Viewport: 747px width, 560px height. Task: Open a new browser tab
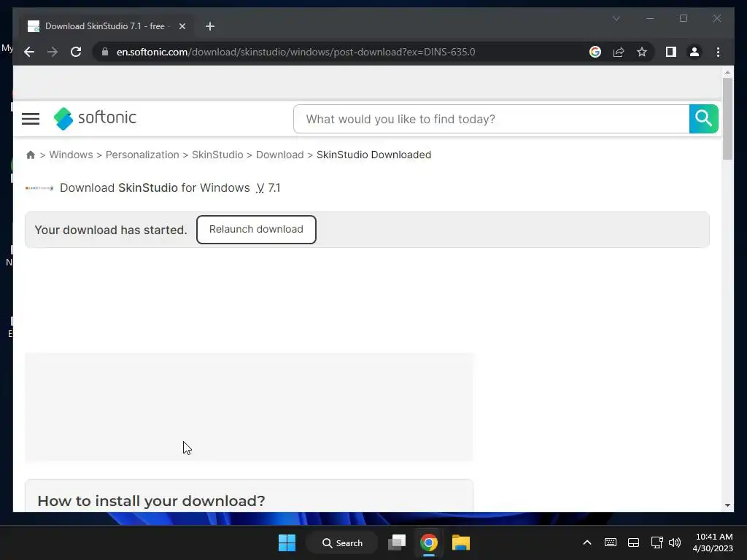pos(210,26)
